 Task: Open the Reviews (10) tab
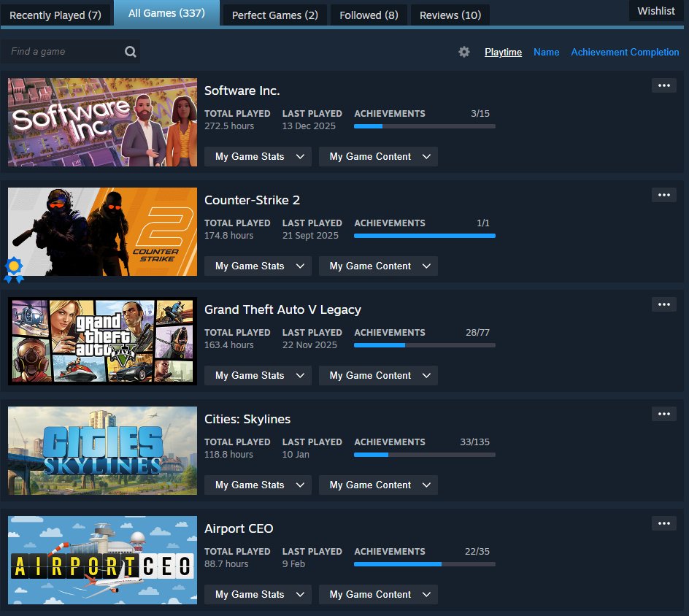click(x=450, y=15)
